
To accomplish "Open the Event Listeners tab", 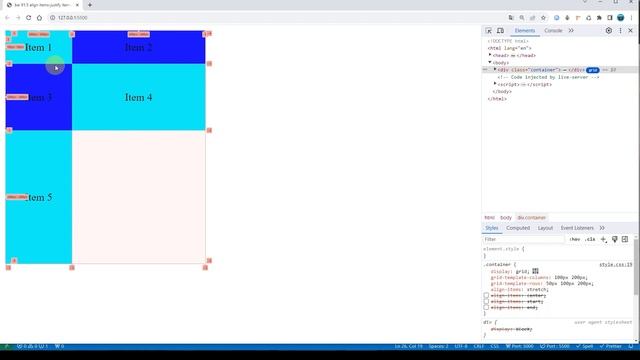I will (x=577, y=228).
